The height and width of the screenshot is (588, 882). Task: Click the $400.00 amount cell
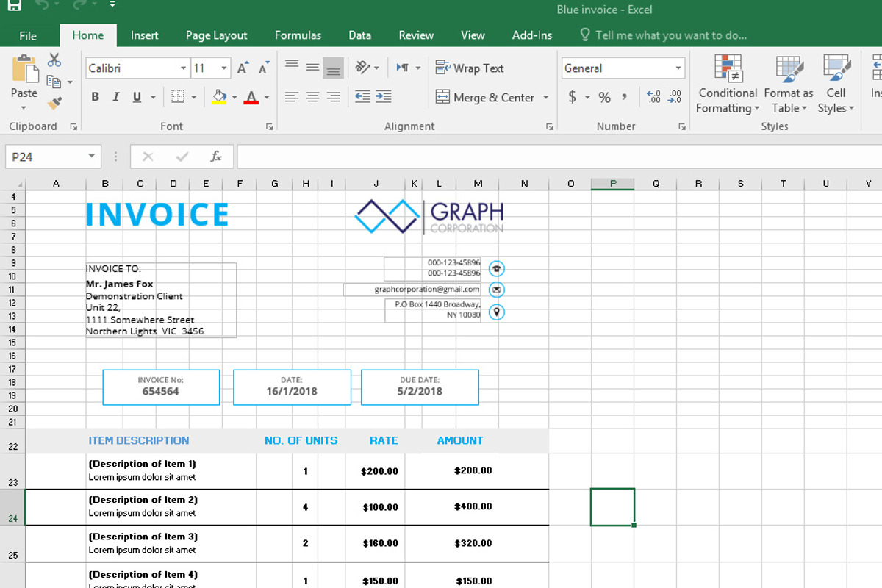coord(473,506)
